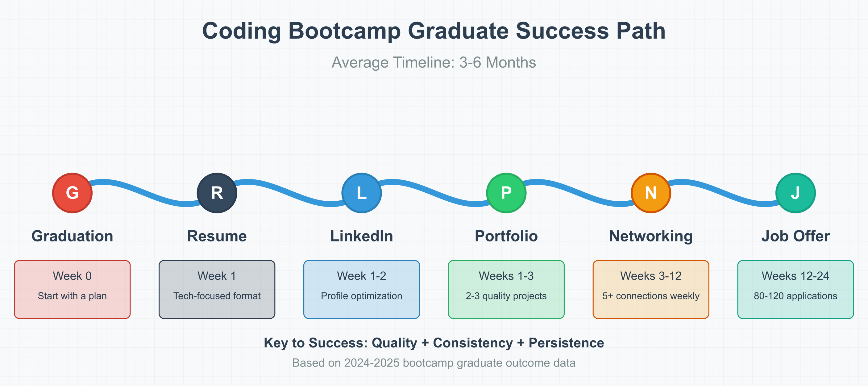Select the Weeks 12-24 applications card
Image resolution: width=868 pixels, height=386 pixels.
pos(795,289)
